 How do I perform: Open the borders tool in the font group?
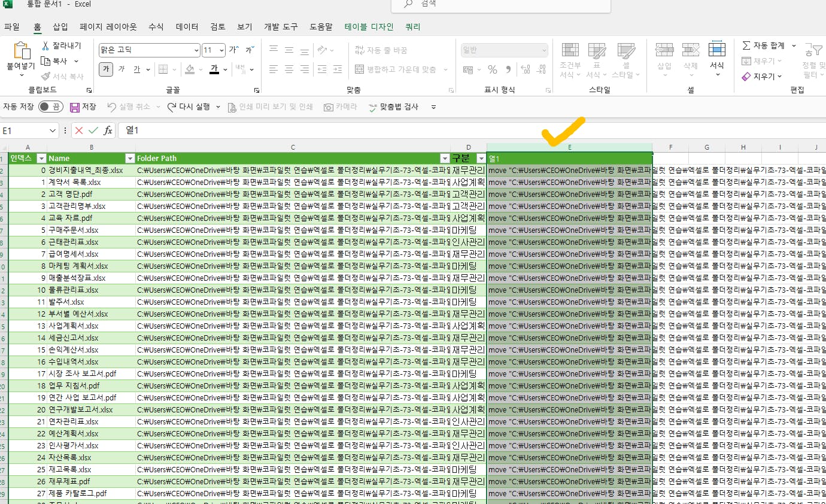163,69
